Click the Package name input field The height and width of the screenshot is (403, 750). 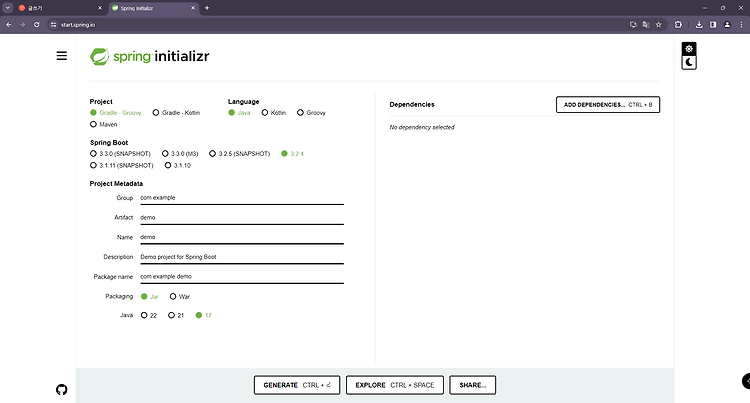point(242,276)
